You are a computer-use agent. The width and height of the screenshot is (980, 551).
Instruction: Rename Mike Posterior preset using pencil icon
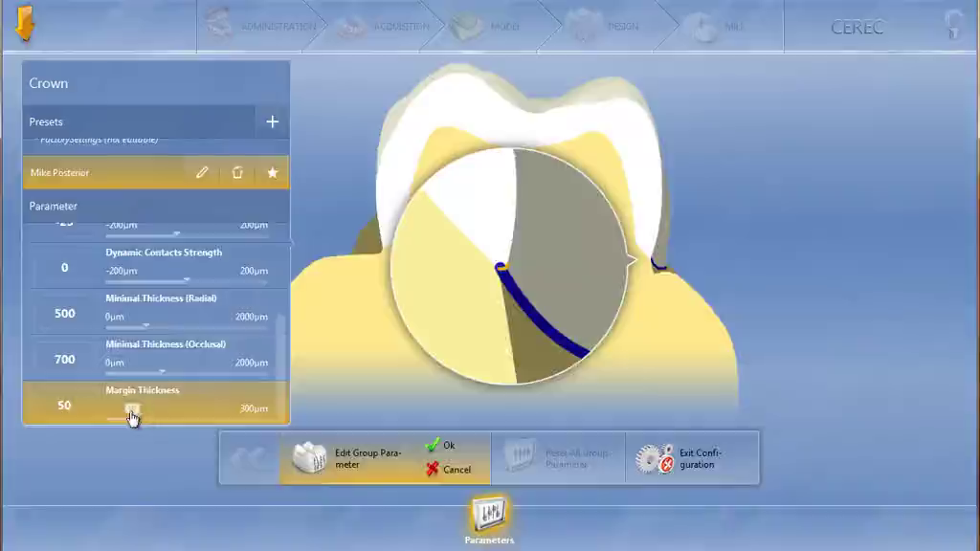click(202, 172)
